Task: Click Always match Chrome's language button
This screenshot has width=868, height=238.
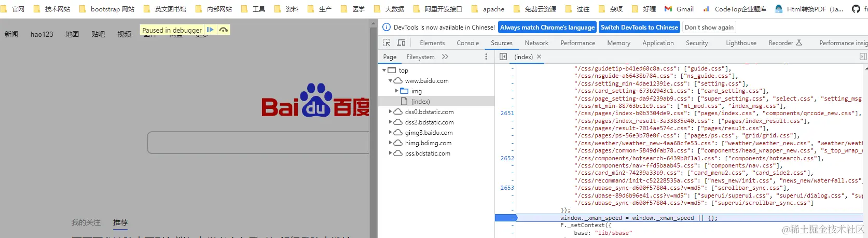Action: pyautogui.click(x=547, y=27)
